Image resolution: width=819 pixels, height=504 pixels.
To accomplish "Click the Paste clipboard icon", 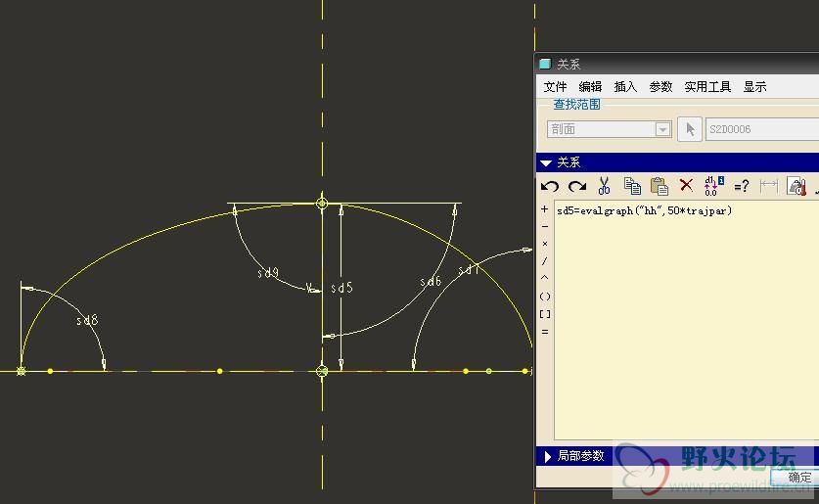I will pyautogui.click(x=660, y=185).
